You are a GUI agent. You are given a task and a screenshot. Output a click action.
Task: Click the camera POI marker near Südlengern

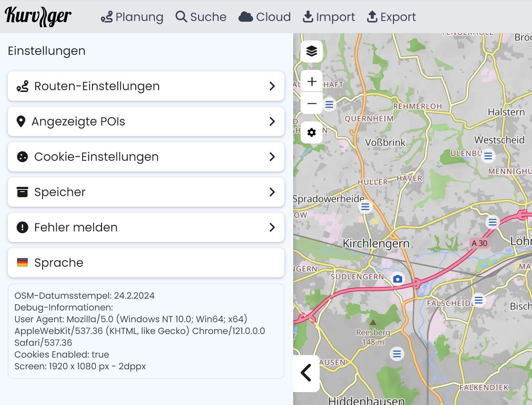pyautogui.click(x=397, y=279)
